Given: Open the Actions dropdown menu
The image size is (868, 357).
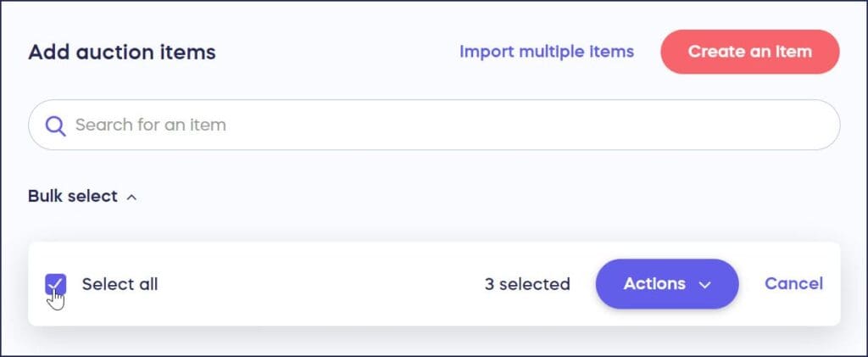Looking at the screenshot, I should [666, 284].
